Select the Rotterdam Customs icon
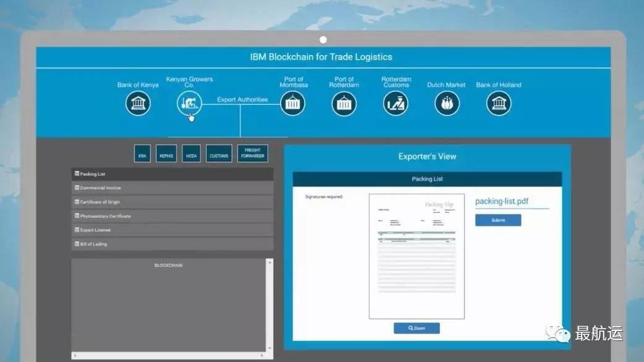Image resolution: width=644 pixels, height=362 pixels. pos(396,103)
